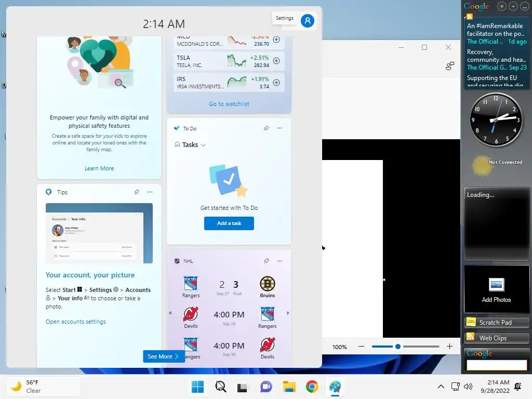Screen dimensions: 532x399
Task: Click Google search field in sidebar
Action: pyautogui.click(x=496, y=365)
